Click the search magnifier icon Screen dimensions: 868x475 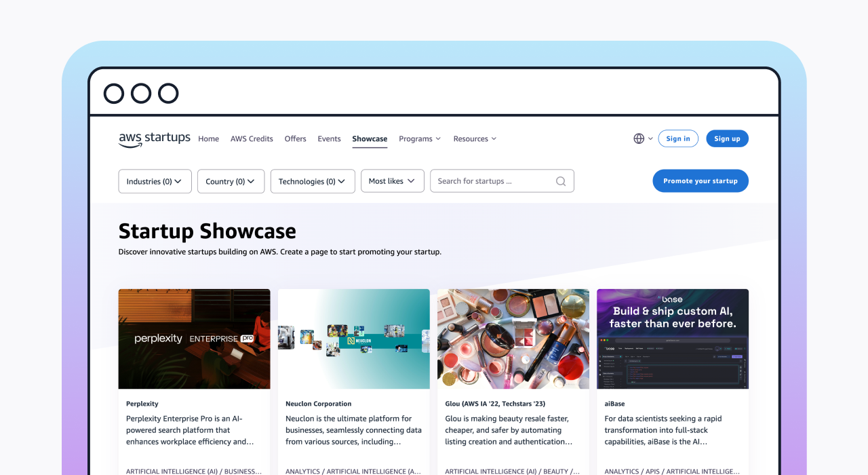coord(560,180)
